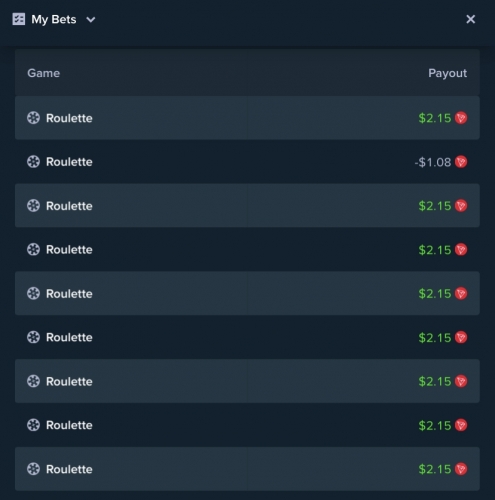Click the roulette wheel icon in first row
The image size is (495, 500).
[33, 118]
